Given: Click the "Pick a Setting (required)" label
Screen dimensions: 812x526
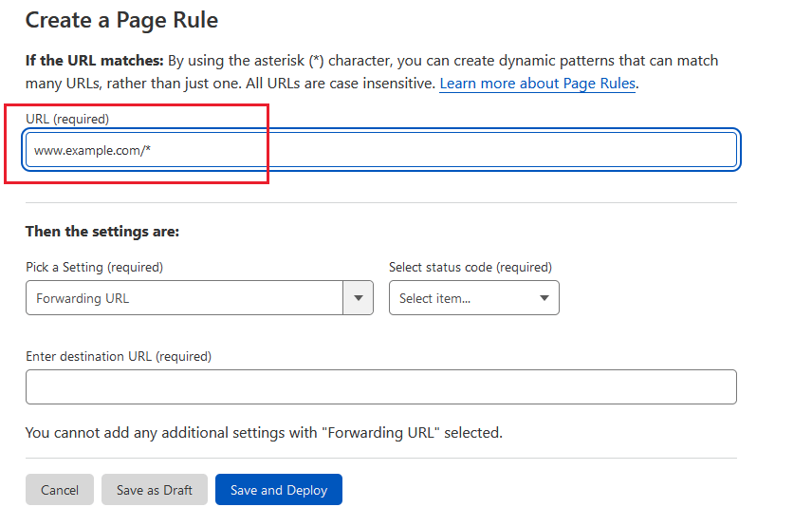Looking at the screenshot, I should (x=94, y=267).
